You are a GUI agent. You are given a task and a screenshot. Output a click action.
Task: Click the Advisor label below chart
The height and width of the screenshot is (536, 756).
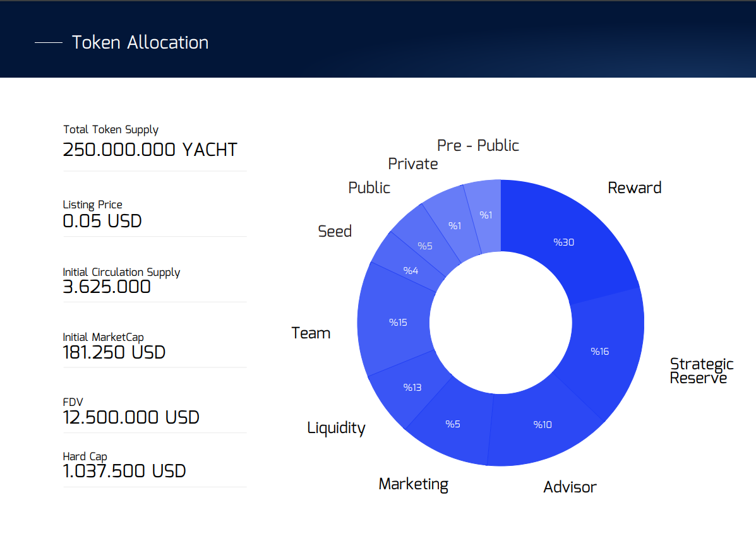click(570, 487)
